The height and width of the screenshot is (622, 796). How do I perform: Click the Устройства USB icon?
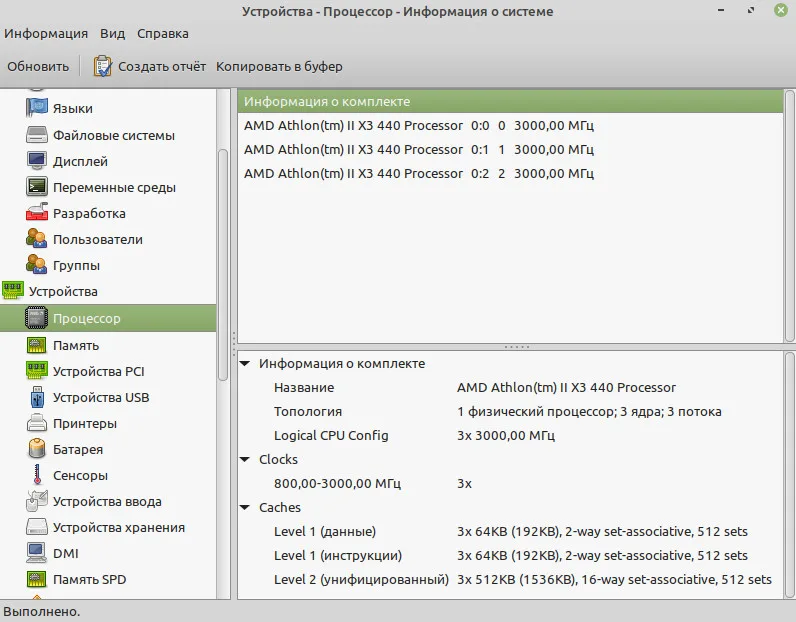tap(37, 397)
